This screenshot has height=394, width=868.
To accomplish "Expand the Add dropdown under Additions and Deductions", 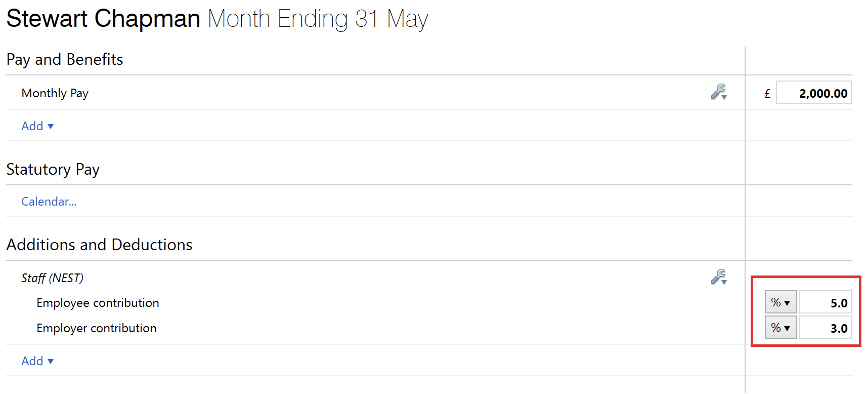I will 37,361.
